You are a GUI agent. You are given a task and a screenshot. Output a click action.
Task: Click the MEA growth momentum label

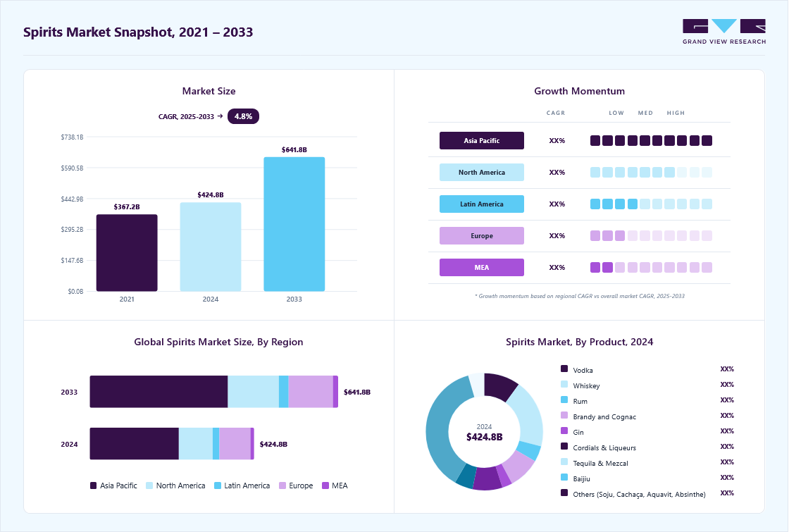482,267
